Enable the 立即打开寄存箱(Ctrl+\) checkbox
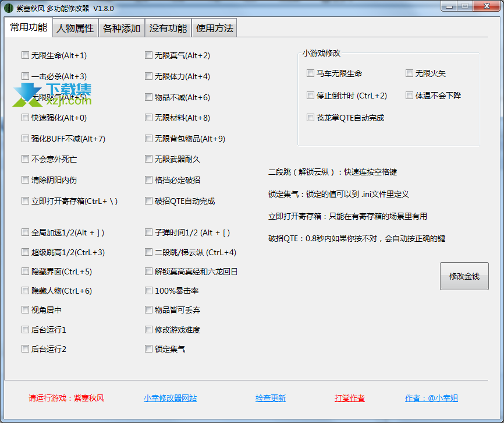This screenshot has width=504, height=423. (x=25, y=201)
